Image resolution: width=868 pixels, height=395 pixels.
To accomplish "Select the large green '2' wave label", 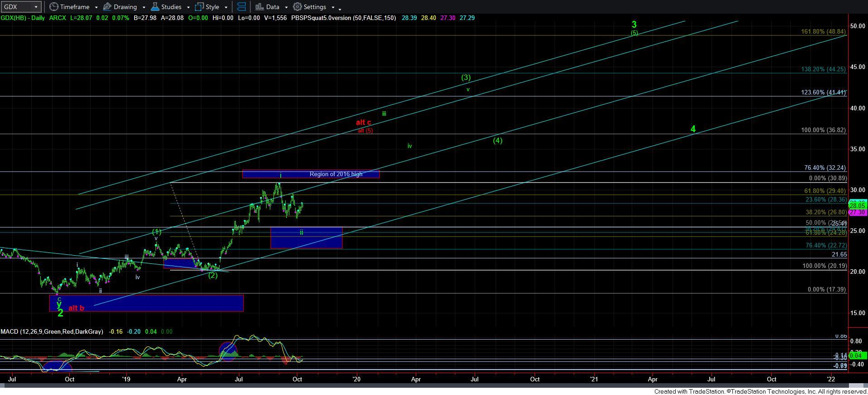I will [60, 313].
